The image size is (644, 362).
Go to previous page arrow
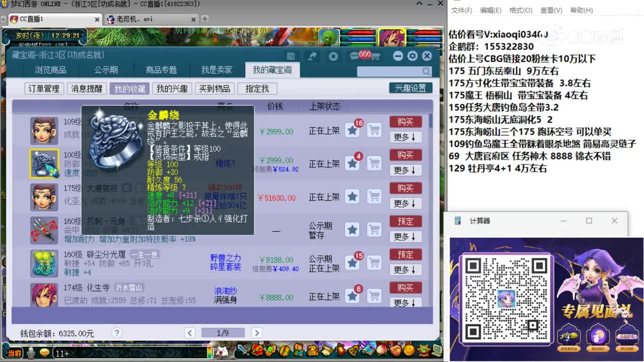point(190,333)
